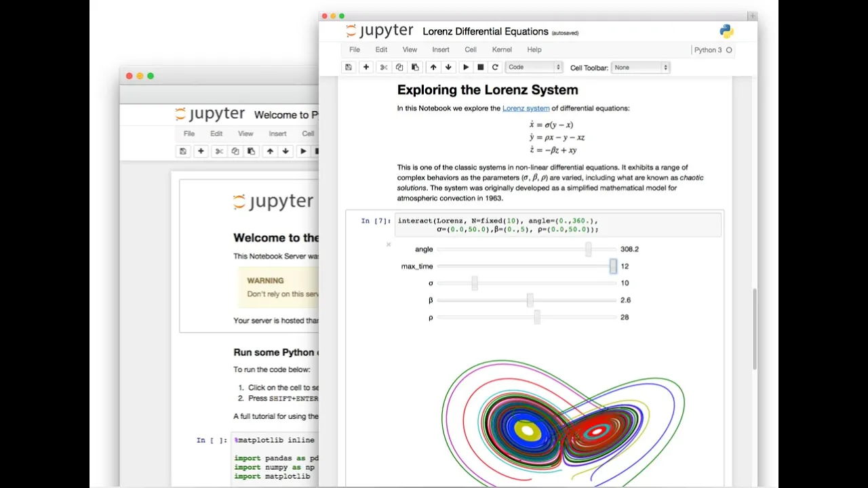Paste cell in the Welcome window toolbar
The height and width of the screenshot is (488, 868).
pyautogui.click(x=251, y=151)
